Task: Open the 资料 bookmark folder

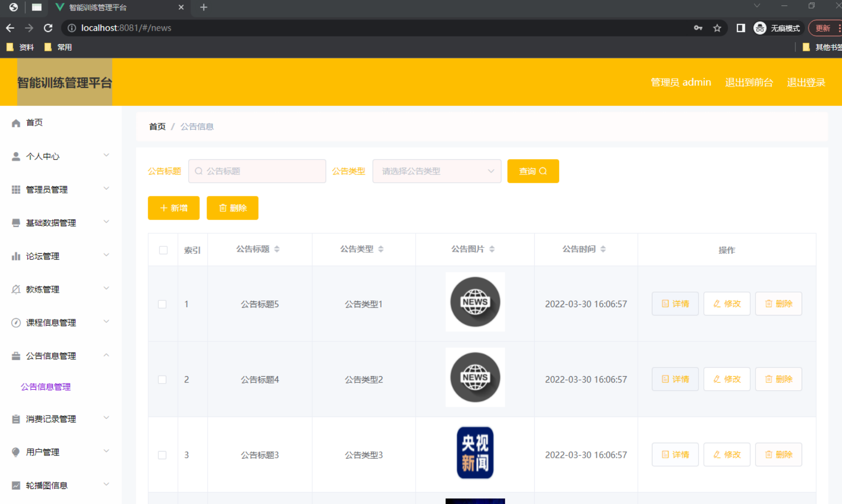Action: 20,47
